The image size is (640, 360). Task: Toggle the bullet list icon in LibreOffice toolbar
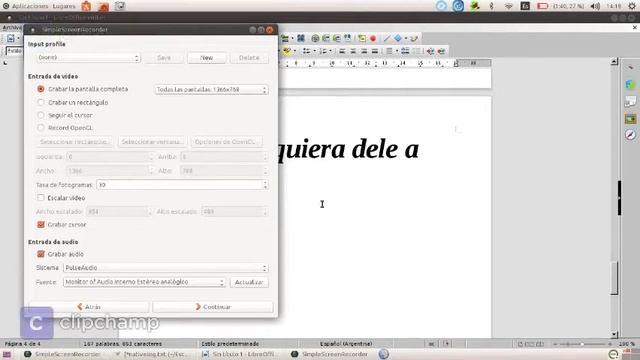click(x=307, y=51)
